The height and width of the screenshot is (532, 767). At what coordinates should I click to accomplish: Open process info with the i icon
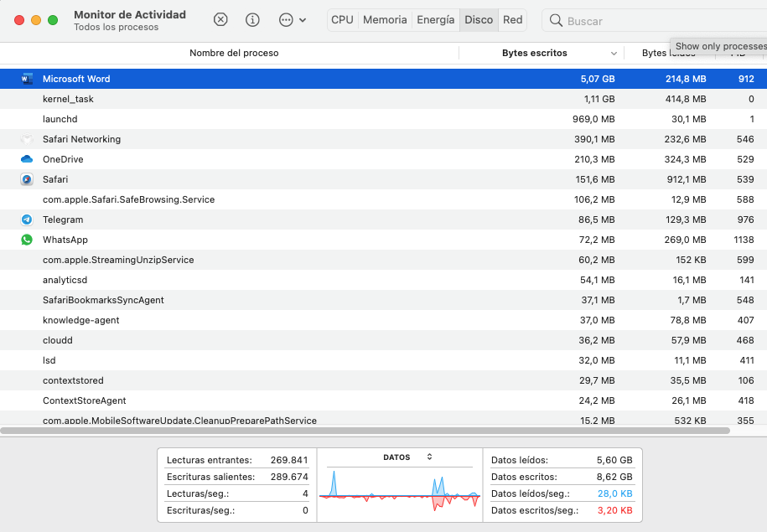tap(252, 20)
